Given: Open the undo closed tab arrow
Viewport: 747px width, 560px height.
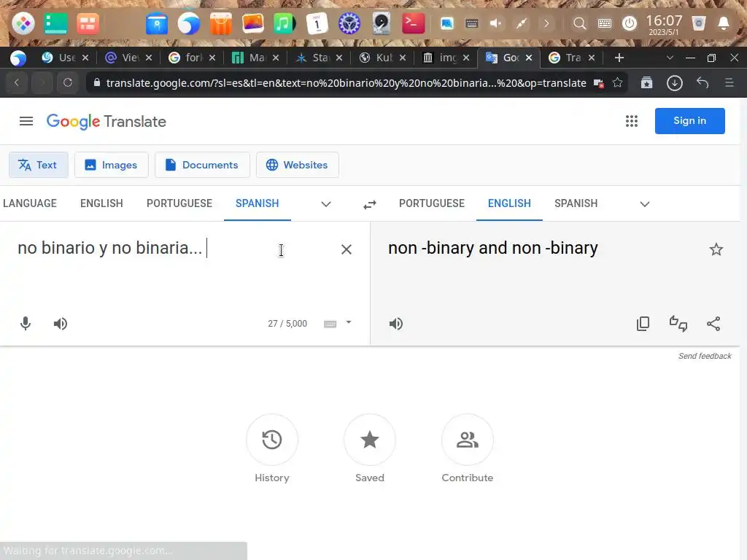Looking at the screenshot, I should click(703, 83).
